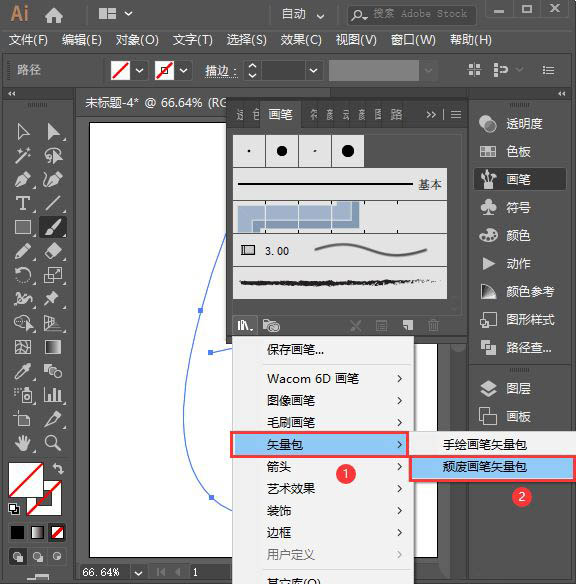This screenshot has height=584, width=576.
Task: Select the Rotate tool
Action: pyautogui.click(x=23, y=275)
